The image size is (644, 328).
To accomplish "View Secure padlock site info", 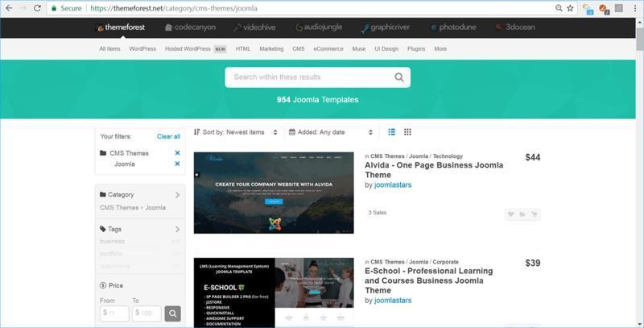I will (x=67, y=8).
